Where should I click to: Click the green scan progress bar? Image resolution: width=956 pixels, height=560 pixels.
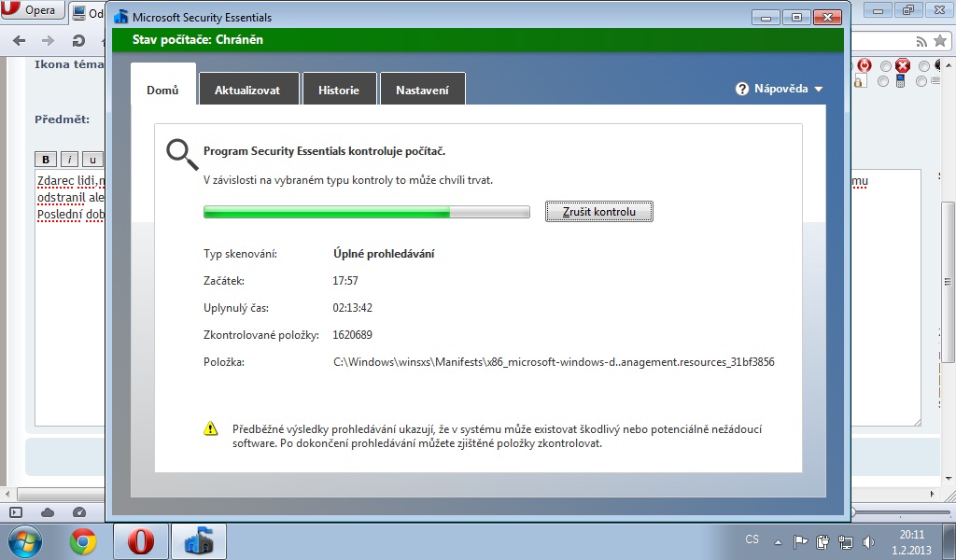tap(366, 212)
